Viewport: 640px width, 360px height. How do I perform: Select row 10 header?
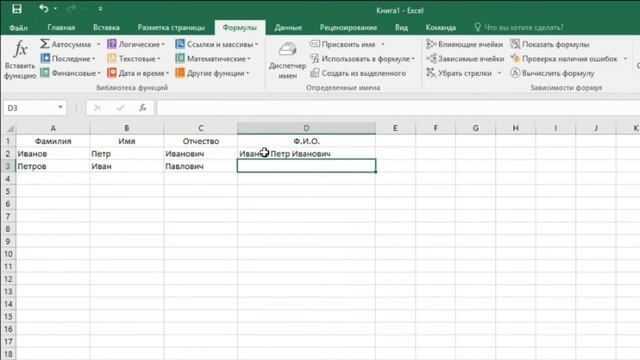click(x=8, y=254)
